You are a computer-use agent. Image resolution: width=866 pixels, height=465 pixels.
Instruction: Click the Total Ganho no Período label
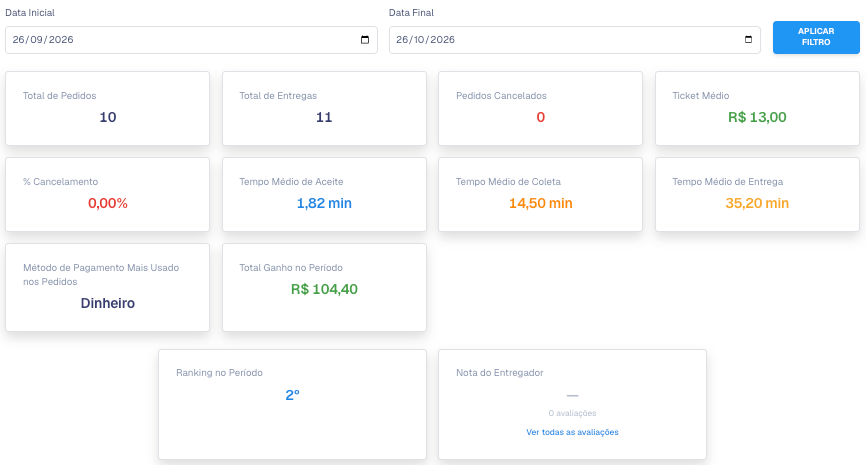pos(291,268)
